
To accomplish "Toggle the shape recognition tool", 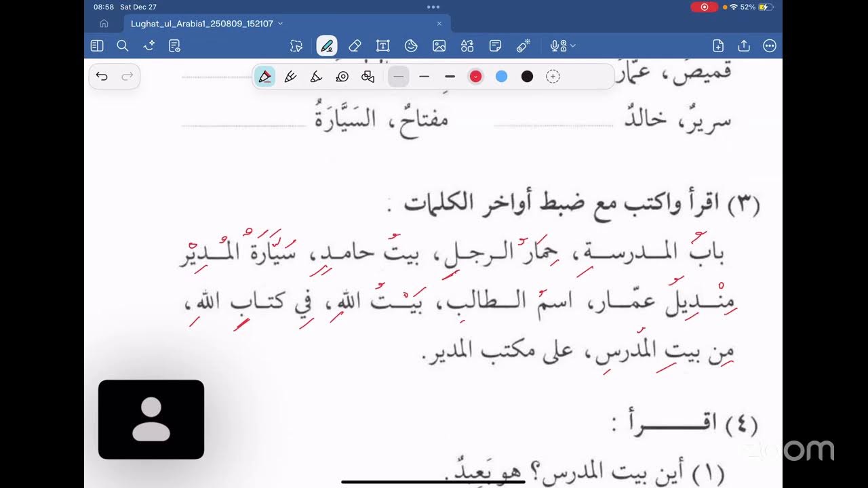I will [368, 77].
